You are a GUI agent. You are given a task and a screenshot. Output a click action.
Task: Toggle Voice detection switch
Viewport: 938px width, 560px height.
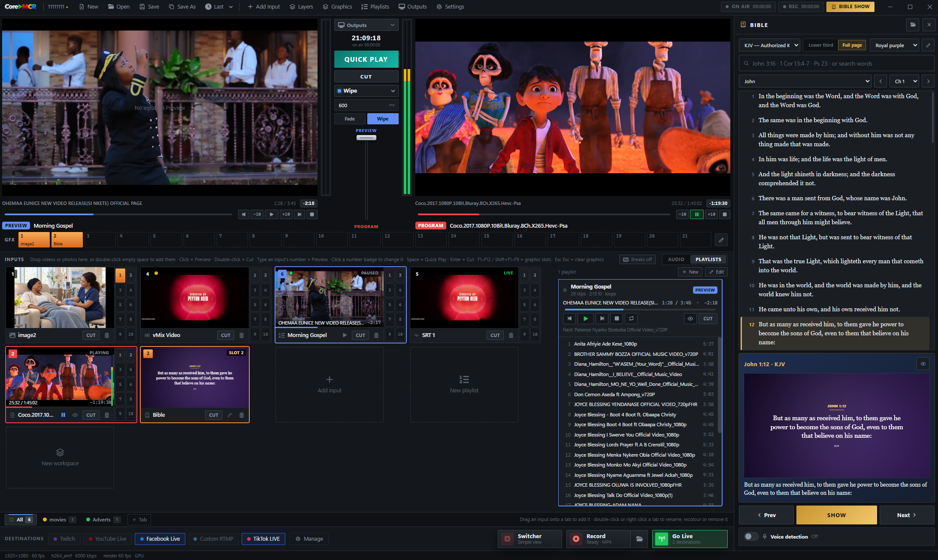click(x=750, y=536)
